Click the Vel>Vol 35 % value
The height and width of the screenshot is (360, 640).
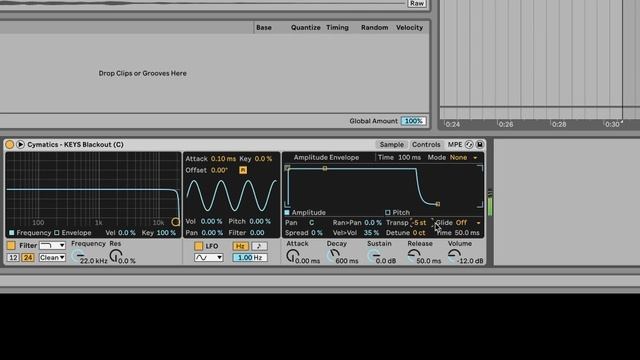(371, 233)
